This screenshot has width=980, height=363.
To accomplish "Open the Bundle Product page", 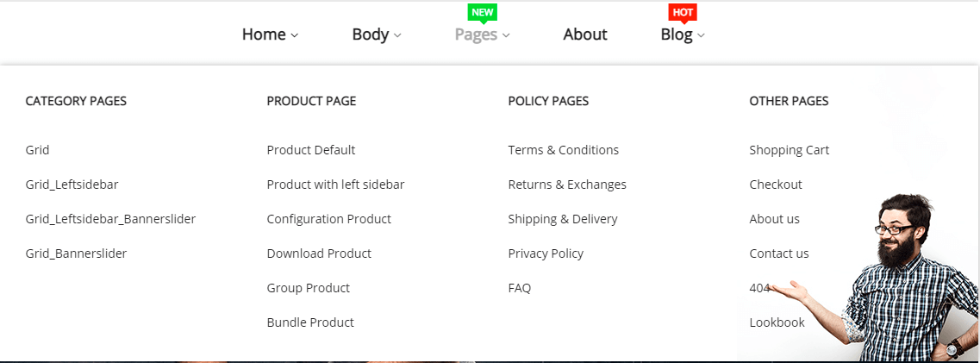I will tap(310, 322).
